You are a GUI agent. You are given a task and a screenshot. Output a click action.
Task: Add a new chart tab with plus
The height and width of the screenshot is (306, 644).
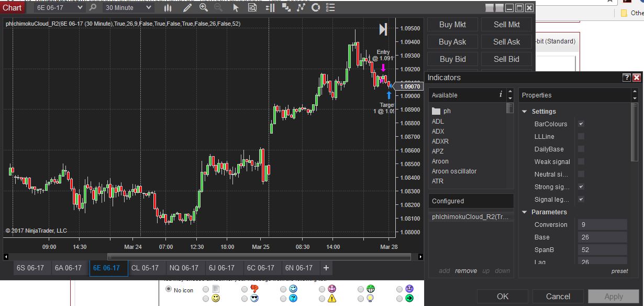pos(326,268)
